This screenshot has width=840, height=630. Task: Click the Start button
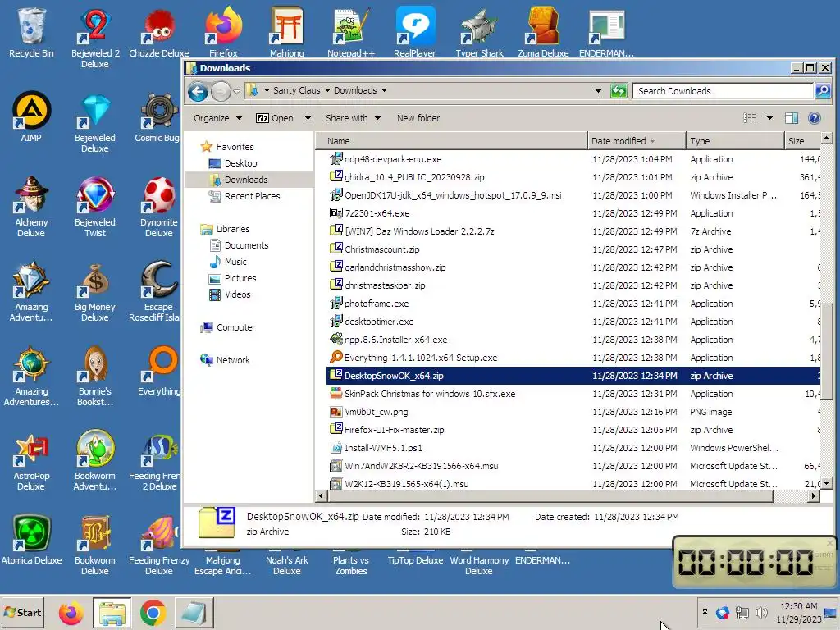click(22, 613)
